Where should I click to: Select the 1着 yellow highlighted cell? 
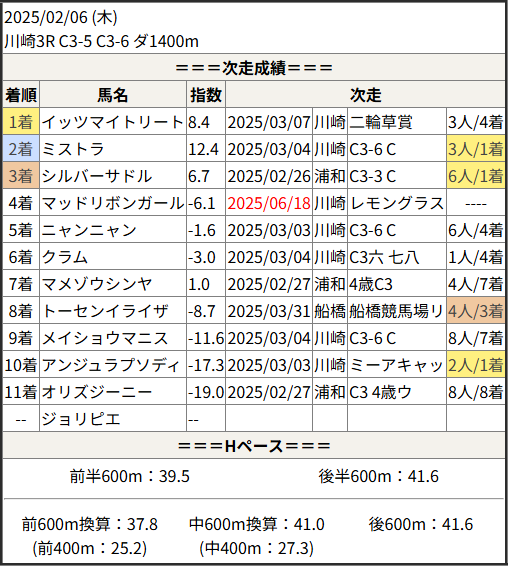[x=21, y=122]
